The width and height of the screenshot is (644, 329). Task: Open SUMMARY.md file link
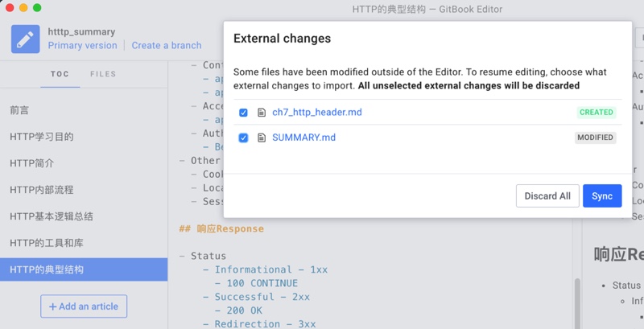(x=303, y=138)
